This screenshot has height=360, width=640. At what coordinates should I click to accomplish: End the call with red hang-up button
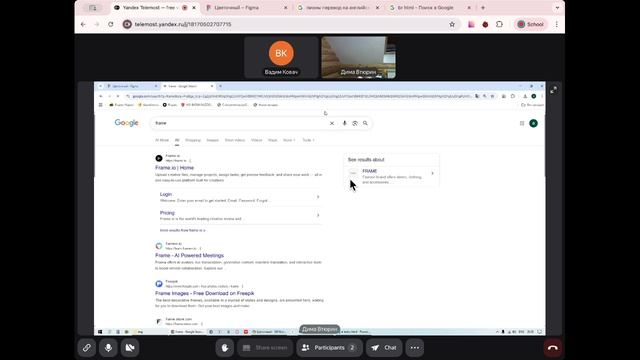tap(553, 348)
